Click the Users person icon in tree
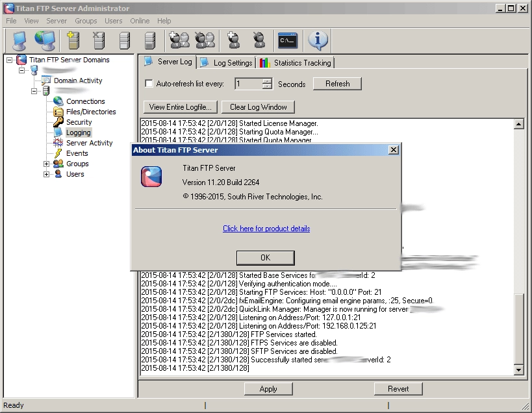The image size is (532, 413). [58, 174]
